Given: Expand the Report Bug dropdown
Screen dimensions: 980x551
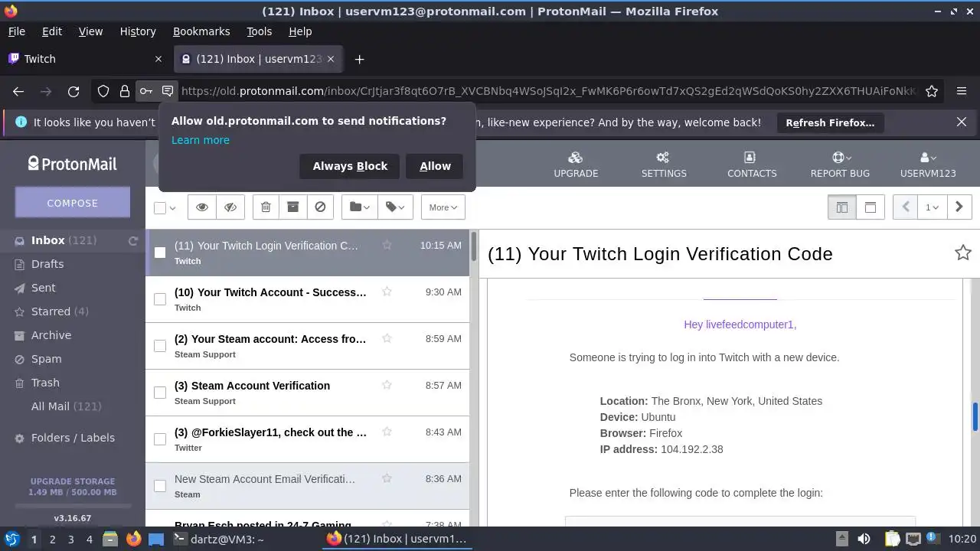Looking at the screenshot, I should click(x=840, y=165).
